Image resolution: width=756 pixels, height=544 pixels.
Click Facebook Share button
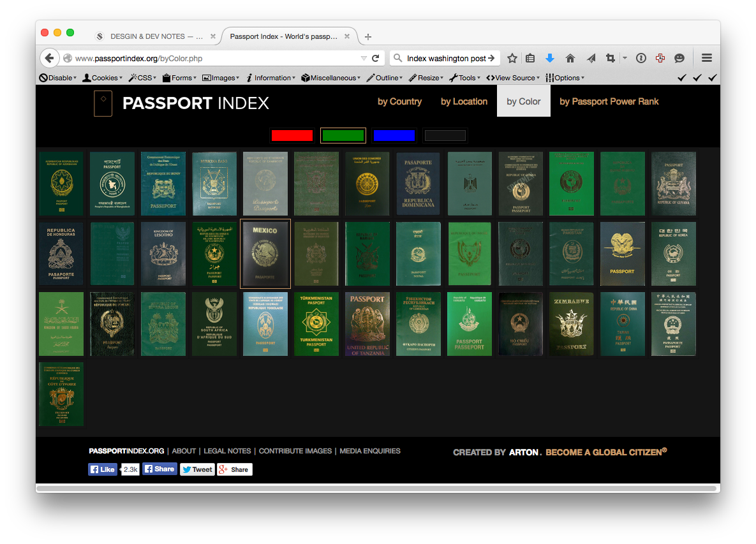pos(159,469)
